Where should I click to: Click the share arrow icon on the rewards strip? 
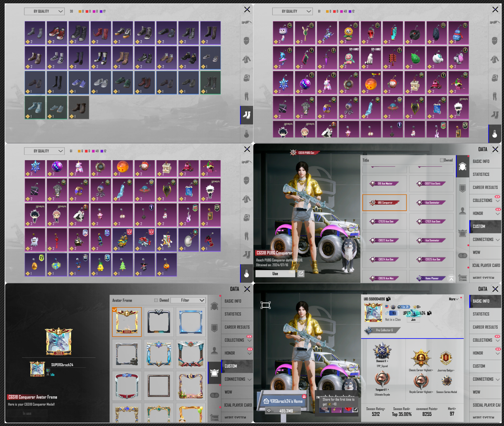tap(355, 410)
